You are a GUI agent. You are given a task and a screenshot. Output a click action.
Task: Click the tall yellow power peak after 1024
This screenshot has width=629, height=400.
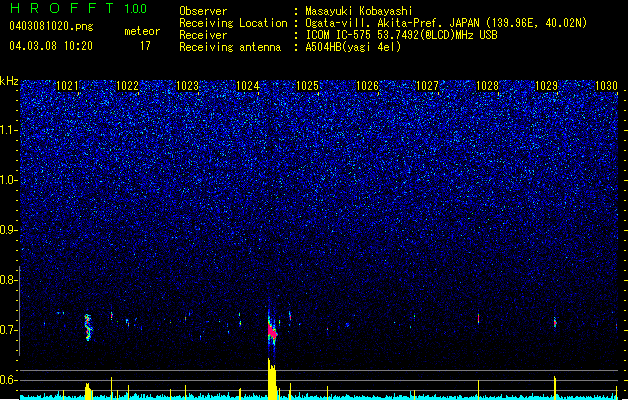click(x=272, y=379)
